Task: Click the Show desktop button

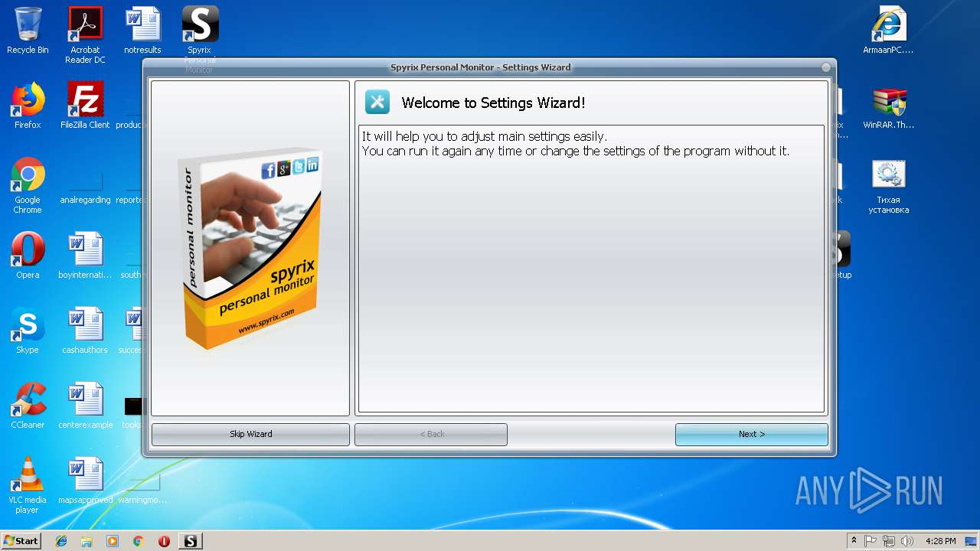Action: 972,541
